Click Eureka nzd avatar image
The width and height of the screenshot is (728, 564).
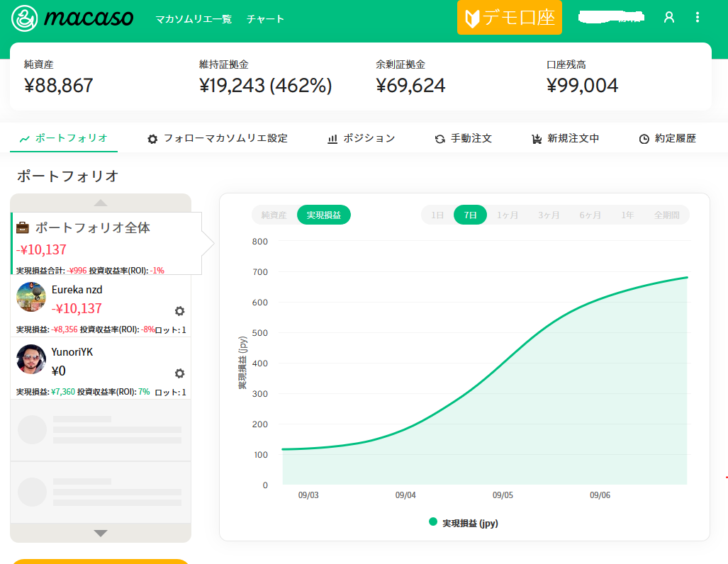pos(31,297)
